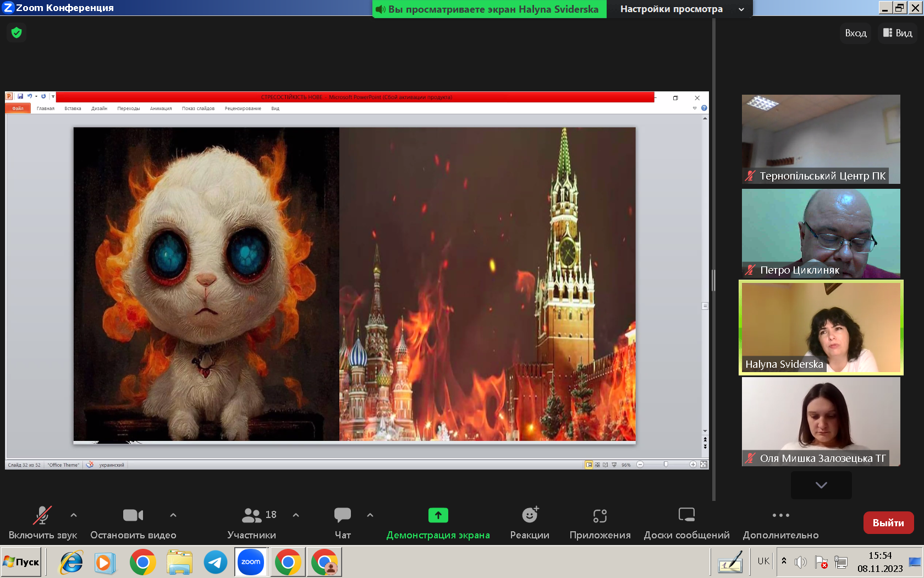Click spell check icon in status bar
Viewport: 924px width, 578px height.
point(90,465)
